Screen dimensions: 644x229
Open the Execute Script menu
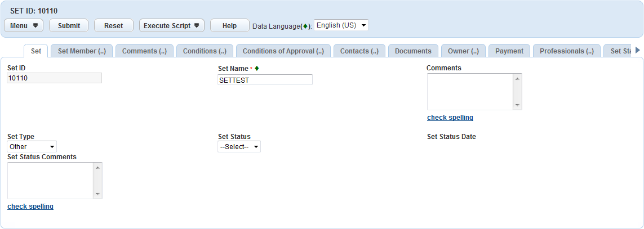pyautogui.click(x=171, y=26)
